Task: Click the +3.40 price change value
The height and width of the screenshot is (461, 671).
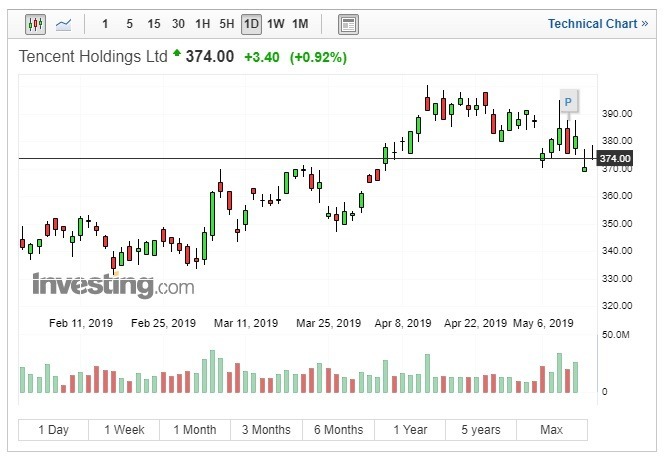Action: (261, 57)
